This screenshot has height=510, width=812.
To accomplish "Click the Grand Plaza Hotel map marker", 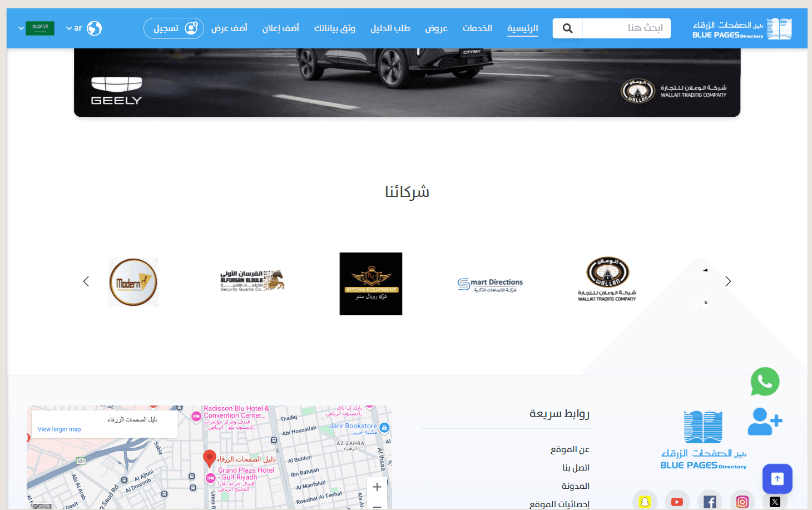I will tap(211, 478).
